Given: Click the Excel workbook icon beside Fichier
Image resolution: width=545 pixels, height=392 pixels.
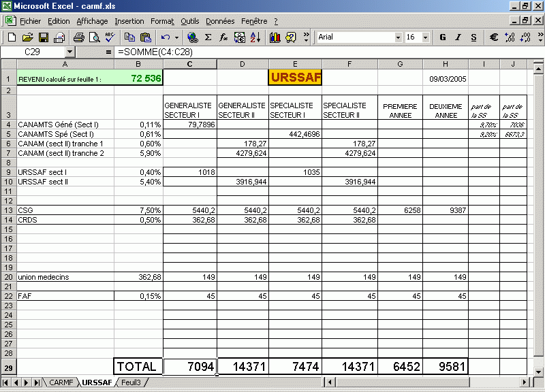Looking at the screenshot, I should (x=10, y=21).
